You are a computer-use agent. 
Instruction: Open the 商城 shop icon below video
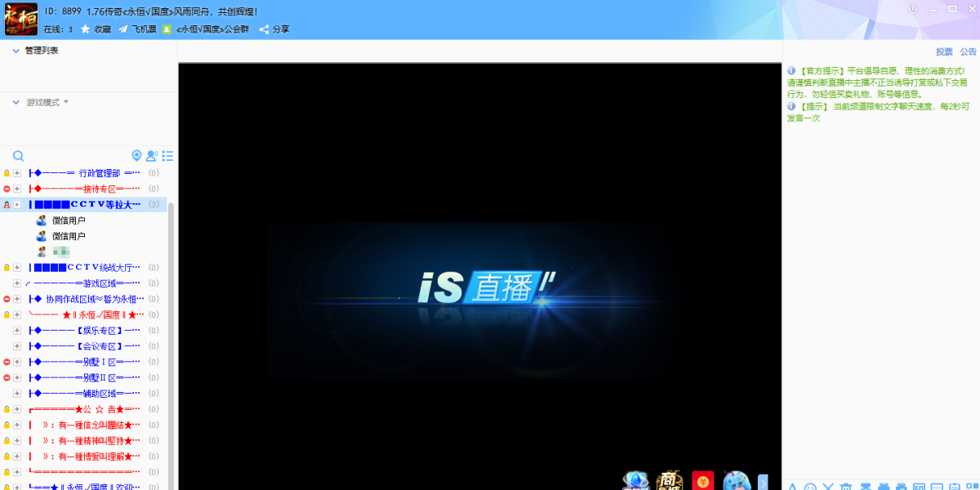[x=670, y=480]
